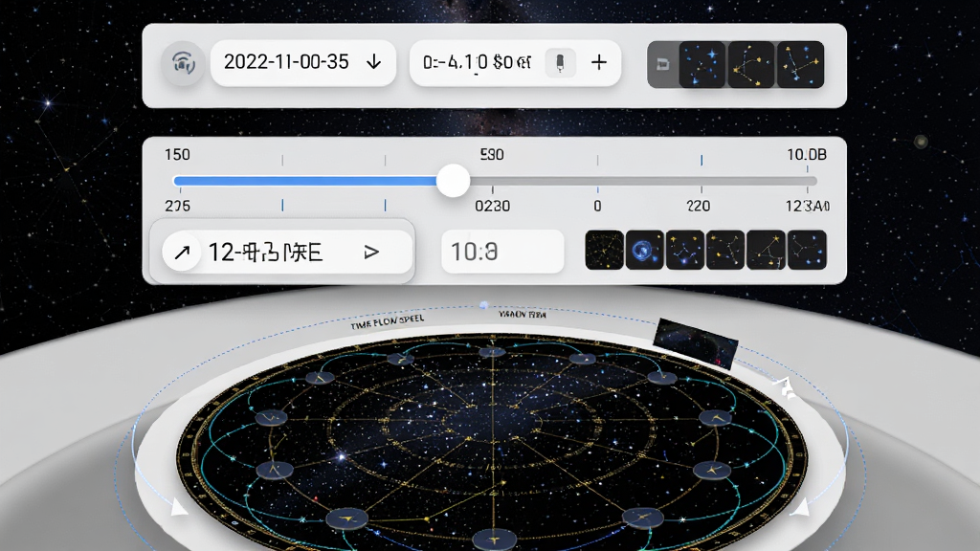Viewport: 980px width, 551px height.
Task: Click the tilted image card on the ring
Action: 696,342
